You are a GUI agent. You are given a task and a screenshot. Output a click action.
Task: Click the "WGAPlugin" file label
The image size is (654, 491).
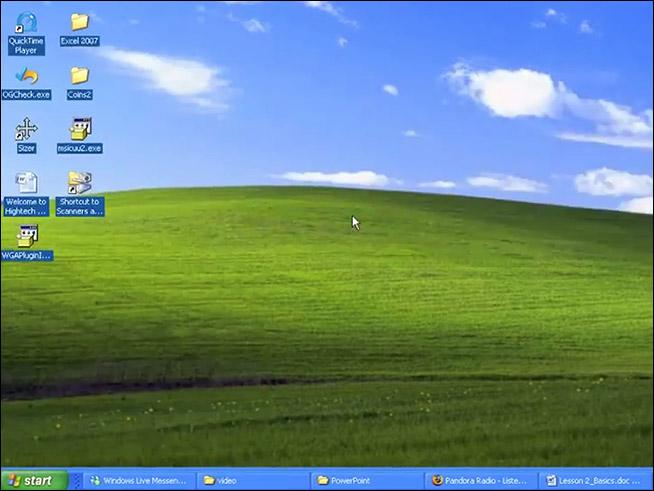27,255
